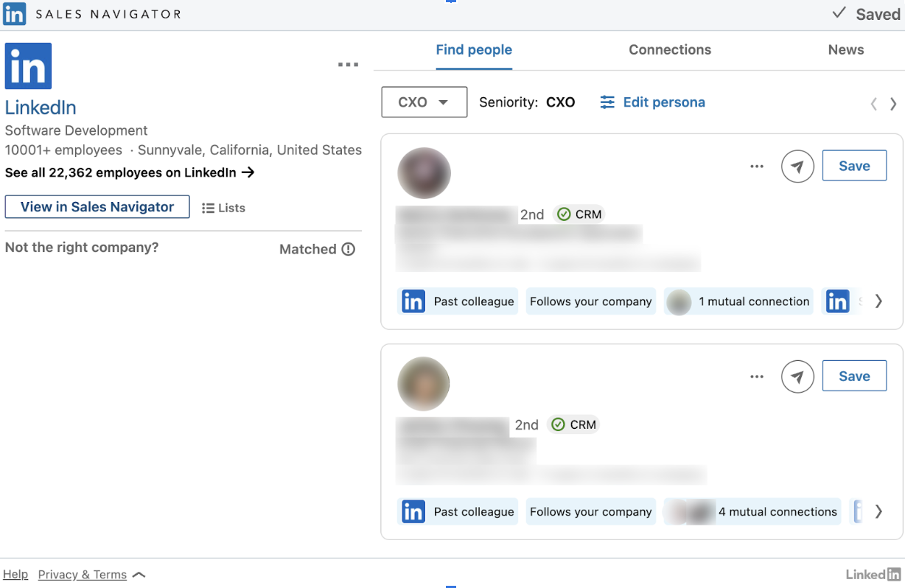Save the second lead
Viewport: 905px width, 588px height.
(x=854, y=377)
